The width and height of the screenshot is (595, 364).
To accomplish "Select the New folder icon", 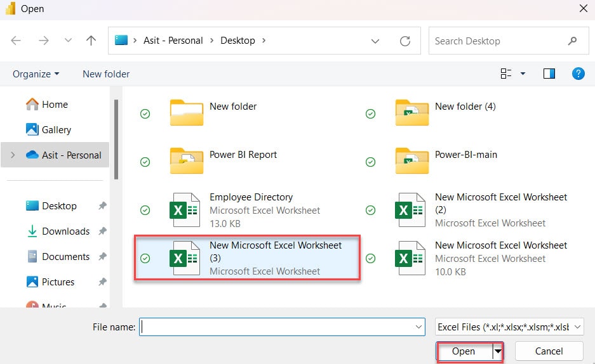I will click(186, 112).
